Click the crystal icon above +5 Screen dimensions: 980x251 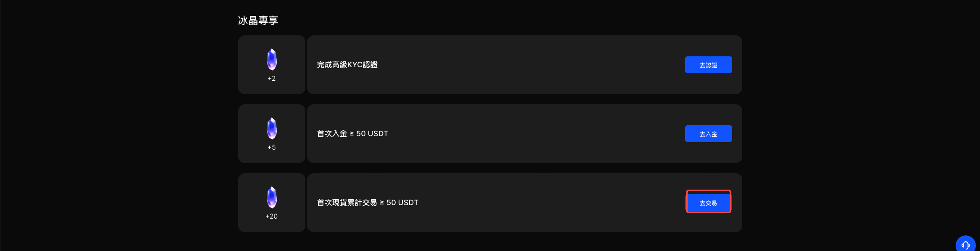pos(272,128)
